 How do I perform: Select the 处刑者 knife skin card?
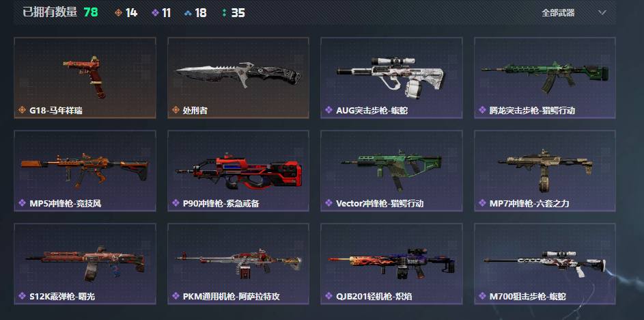click(x=238, y=78)
